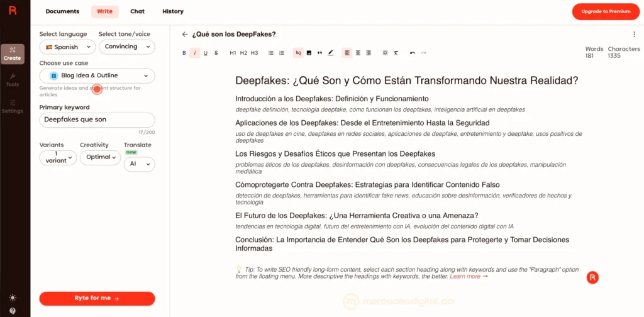Image resolution: width=644 pixels, height=317 pixels.
Task: Redo the last edit
Action: 423,53
